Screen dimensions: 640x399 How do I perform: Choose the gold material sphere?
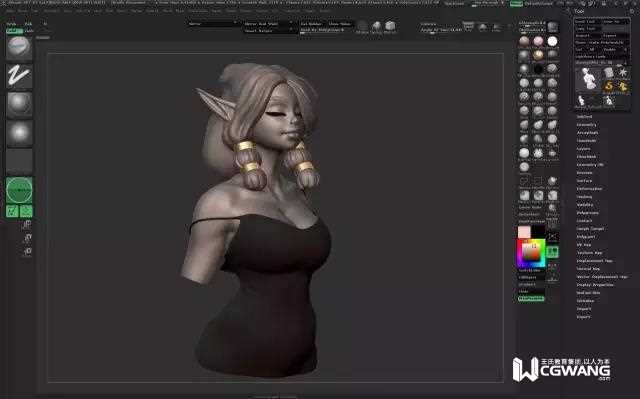tap(538, 55)
